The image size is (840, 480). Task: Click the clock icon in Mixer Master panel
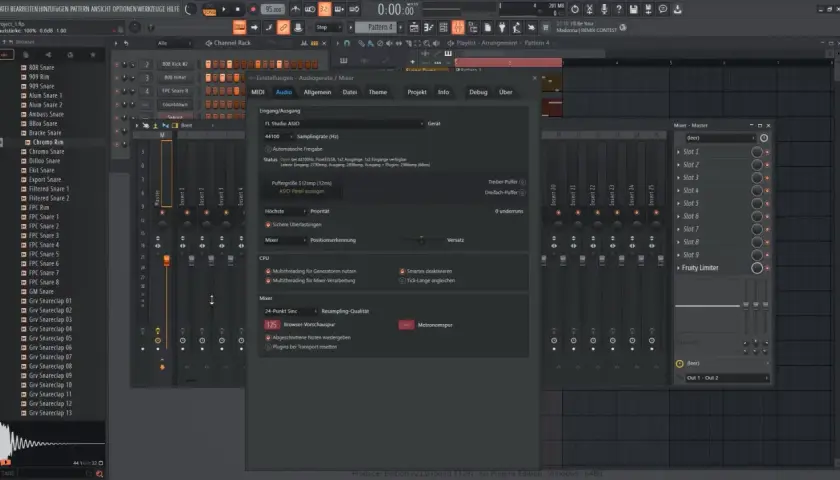[764, 138]
